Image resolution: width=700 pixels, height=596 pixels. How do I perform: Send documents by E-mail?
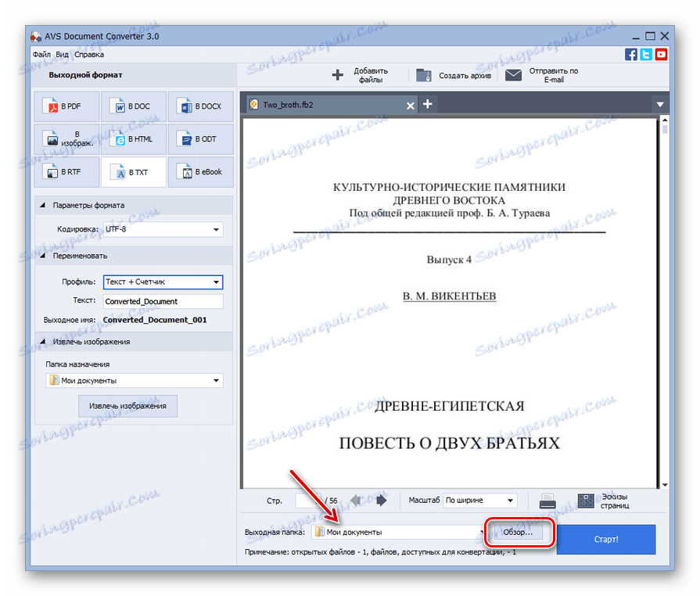(541, 75)
